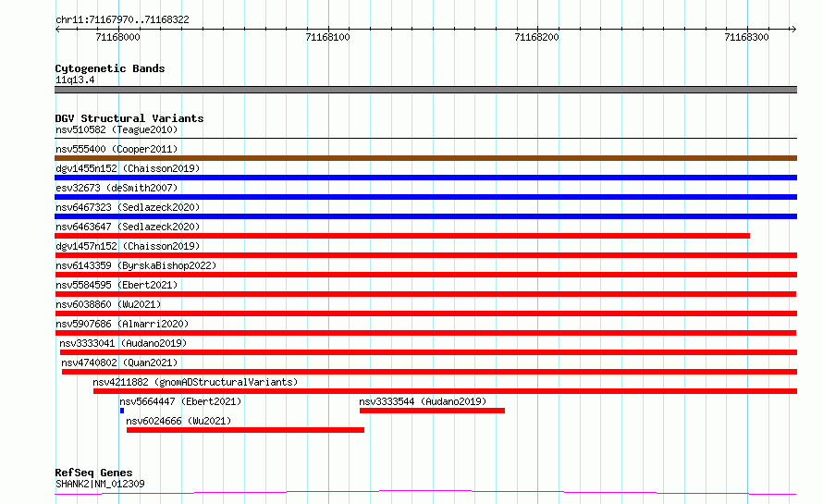The height and width of the screenshot is (504, 823).
Task: Open nsv6143359 (ByrskaBishop2022) label
Action: click(136, 265)
